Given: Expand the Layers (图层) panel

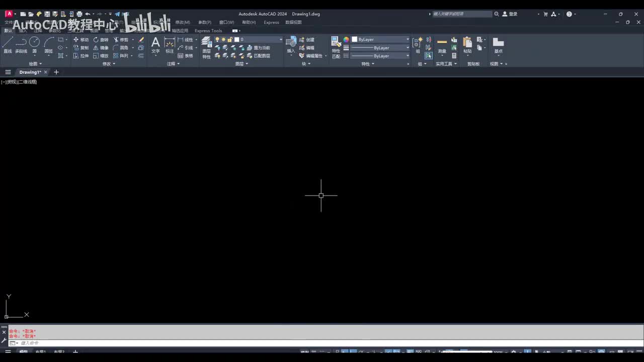Looking at the screenshot, I should pyautogui.click(x=242, y=64).
